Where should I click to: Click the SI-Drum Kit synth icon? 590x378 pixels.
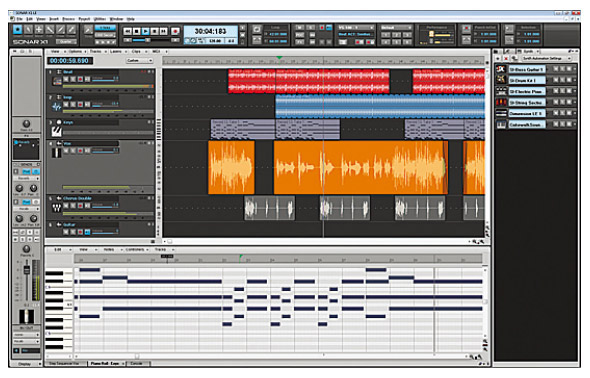(501, 80)
